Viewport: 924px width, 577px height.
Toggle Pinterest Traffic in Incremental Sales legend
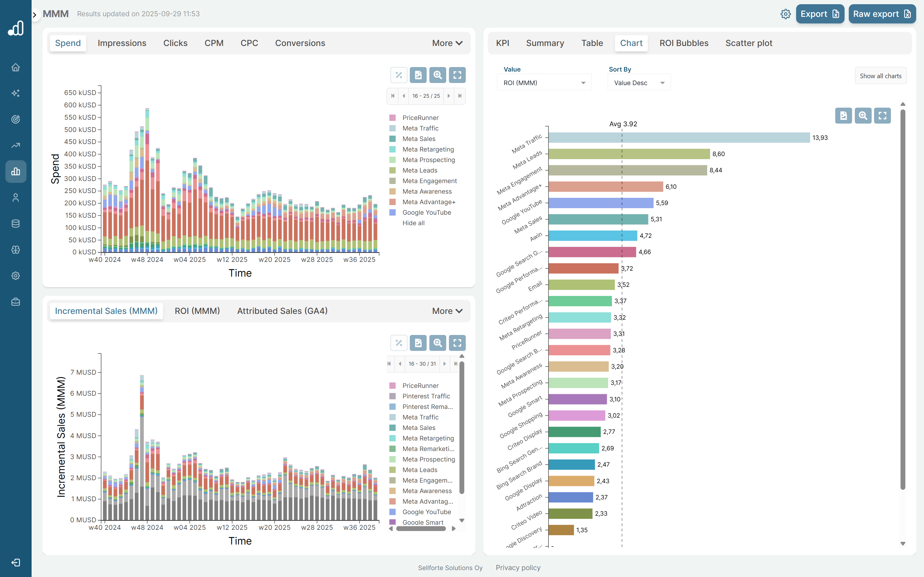click(426, 396)
